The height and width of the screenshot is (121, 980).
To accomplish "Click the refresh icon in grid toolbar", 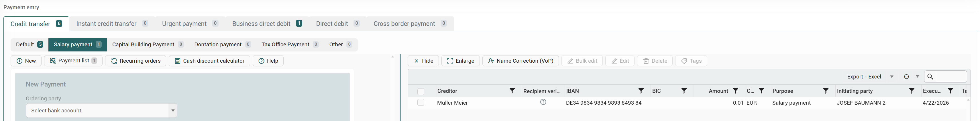I will pyautogui.click(x=906, y=77).
